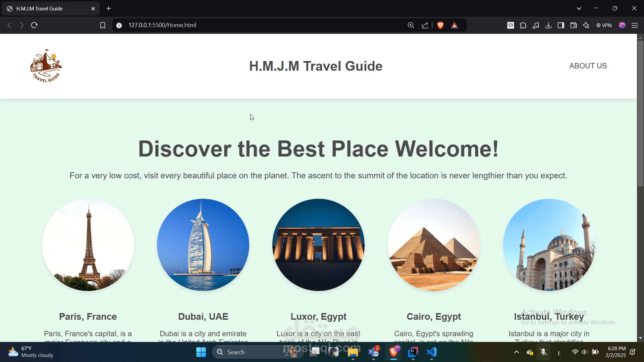Launch Visual Studio Code from the taskbar

[x=432, y=352]
